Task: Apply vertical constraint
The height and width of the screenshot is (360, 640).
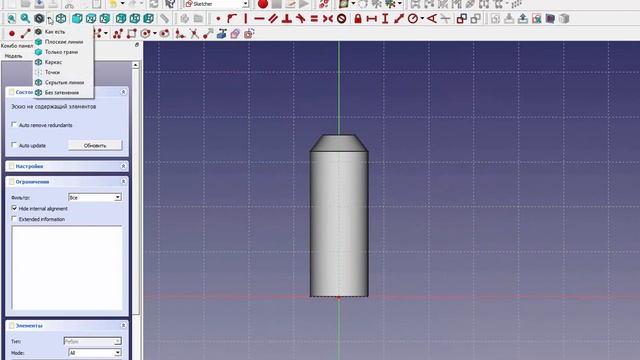Action: [x=246, y=18]
